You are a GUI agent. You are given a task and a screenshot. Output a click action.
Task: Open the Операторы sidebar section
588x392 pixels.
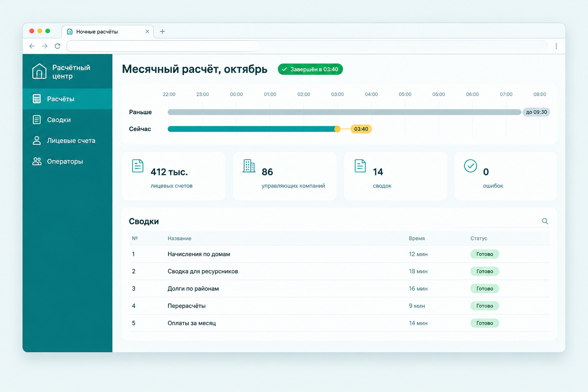(x=67, y=162)
